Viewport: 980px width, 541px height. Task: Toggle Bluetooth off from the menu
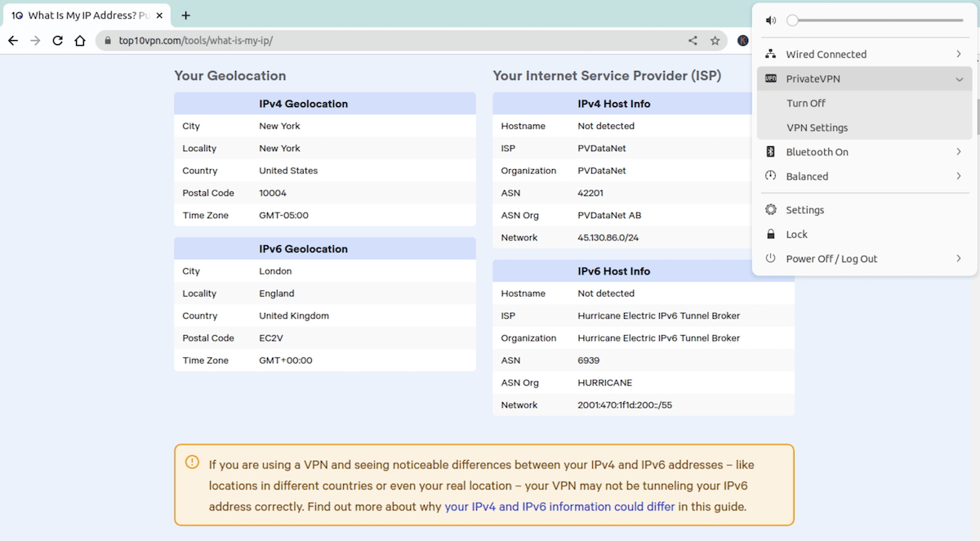(x=957, y=151)
